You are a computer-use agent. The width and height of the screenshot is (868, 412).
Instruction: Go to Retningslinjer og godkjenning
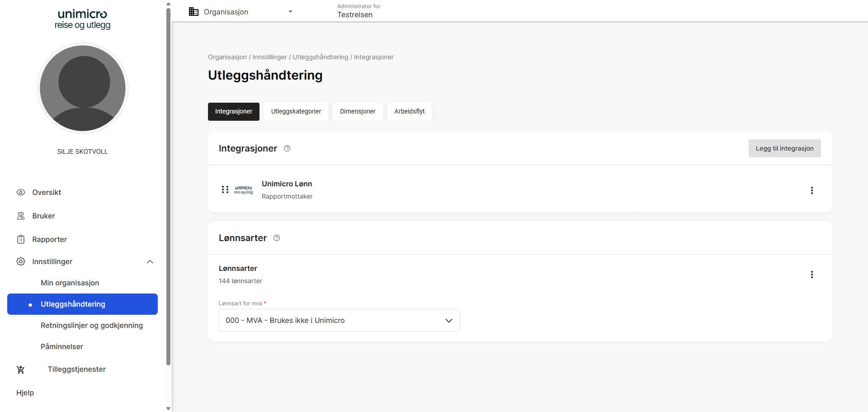click(91, 325)
